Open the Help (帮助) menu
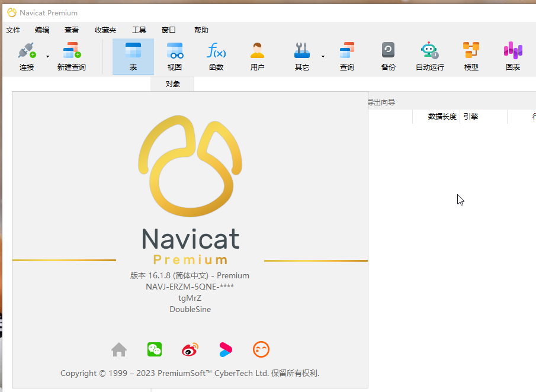536x392 pixels. click(201, 30)
